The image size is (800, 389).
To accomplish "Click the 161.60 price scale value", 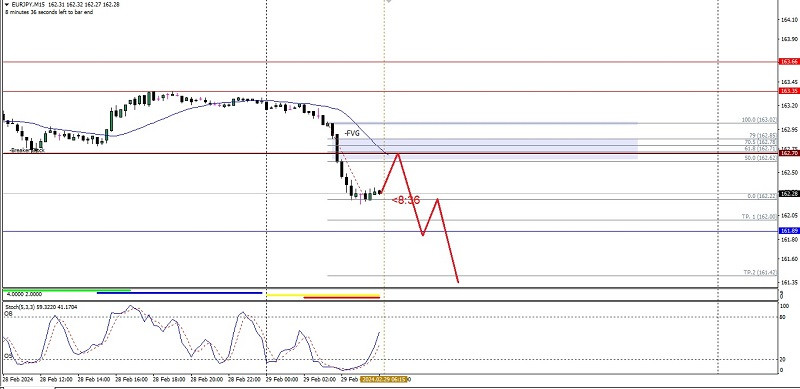I will (789, 258).
